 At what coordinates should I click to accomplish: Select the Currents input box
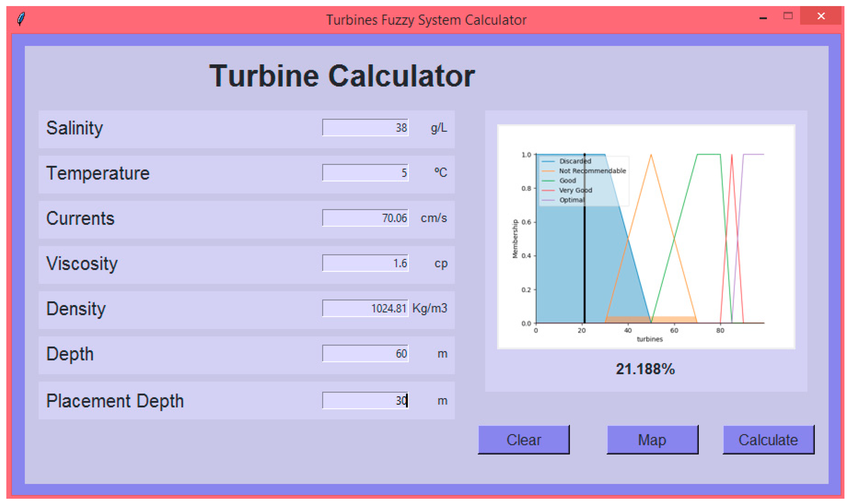(365, 218)
